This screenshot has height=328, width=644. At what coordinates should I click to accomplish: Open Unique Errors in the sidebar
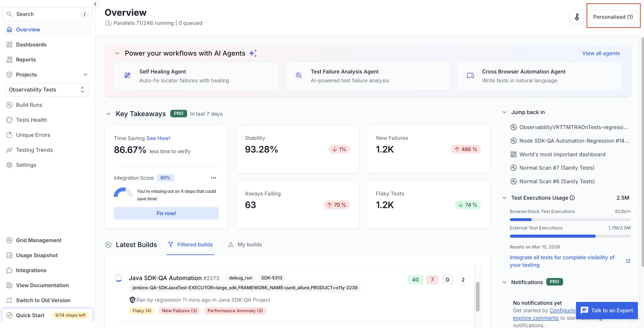(x=33, y=135)
